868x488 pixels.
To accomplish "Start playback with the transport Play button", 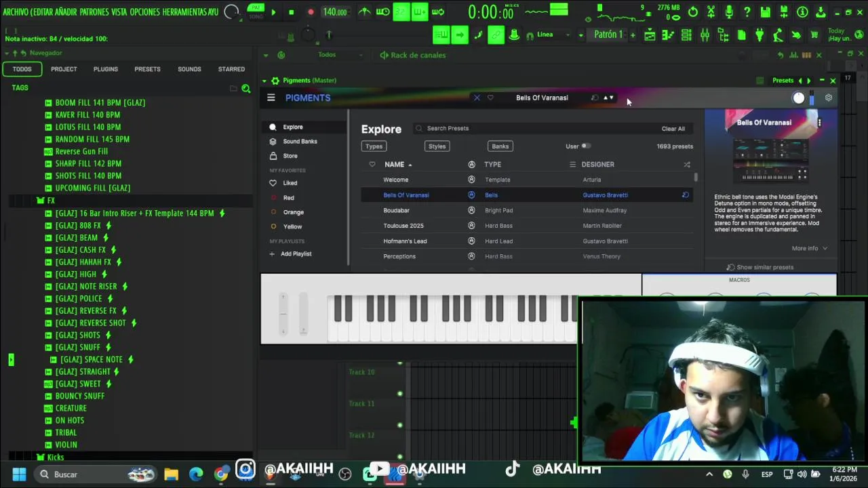I will 273,12.
